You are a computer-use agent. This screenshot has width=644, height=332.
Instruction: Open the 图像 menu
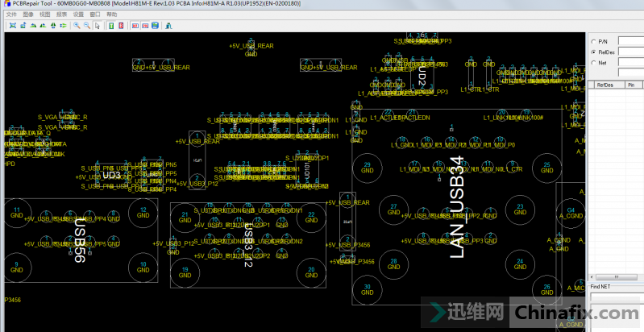(28, 15)
